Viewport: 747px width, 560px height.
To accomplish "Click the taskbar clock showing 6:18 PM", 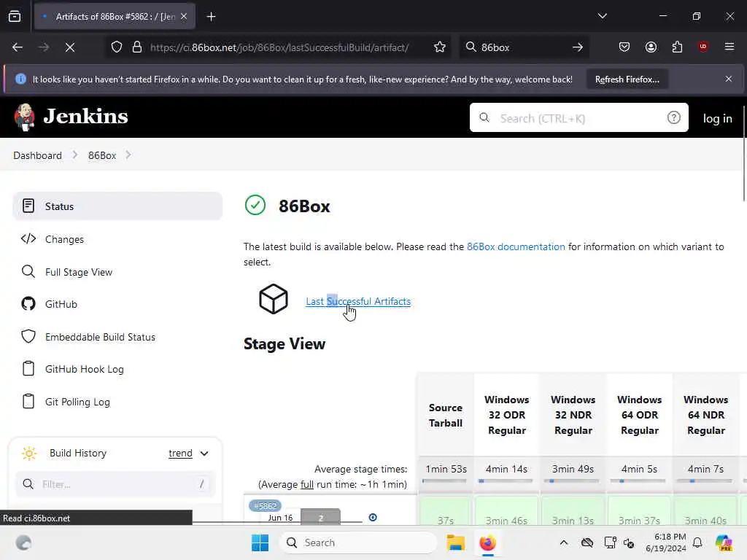I will (x=665, y=542).
